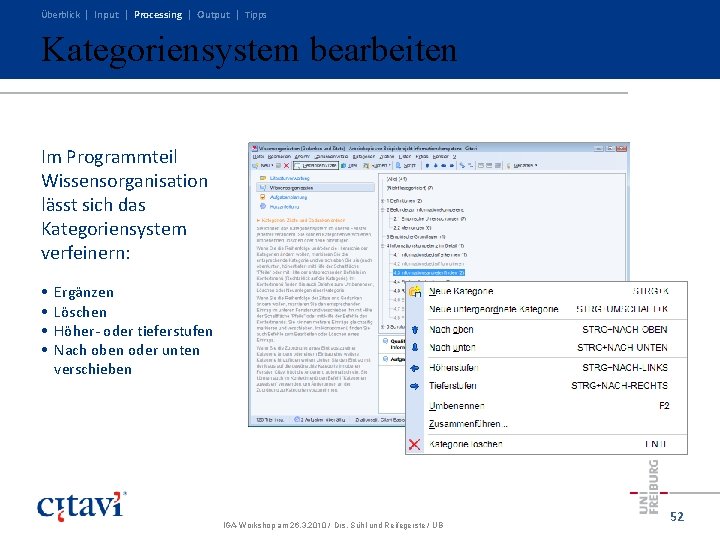Select the Alle entry atop category tree

(397, 179)
